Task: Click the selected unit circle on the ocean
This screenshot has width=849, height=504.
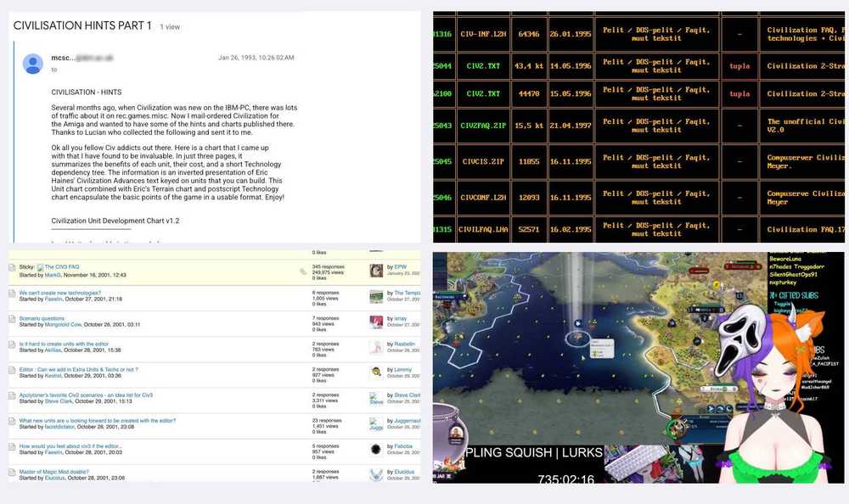Action: pos(577,338)
